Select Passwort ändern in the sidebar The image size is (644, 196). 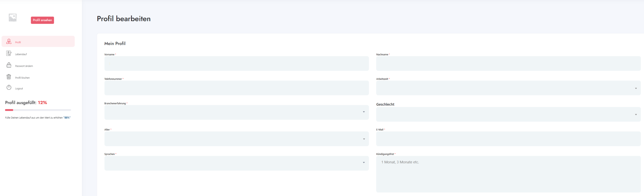pyautogui.click(x=24, y=66)
